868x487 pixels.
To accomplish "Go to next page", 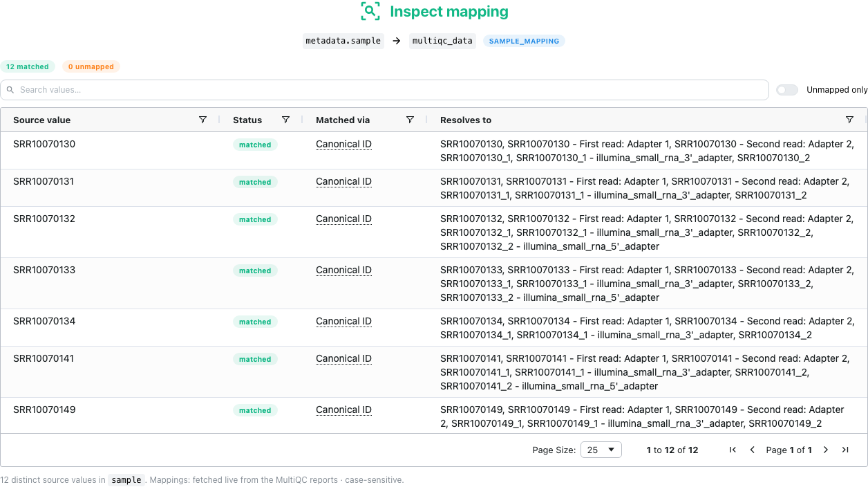I will pos(825,450).
